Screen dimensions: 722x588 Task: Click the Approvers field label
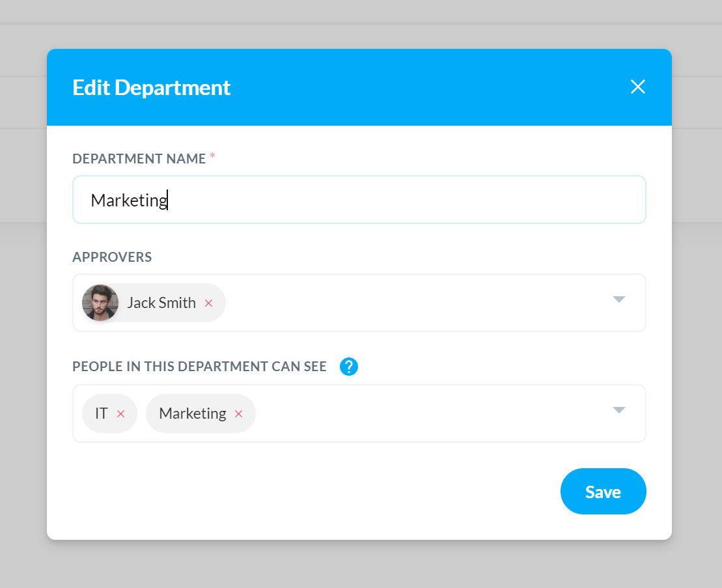pos(112,257)
